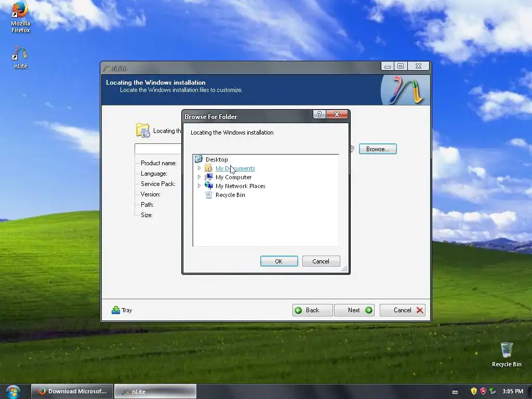Image resolution: width=532 pixels, height=399 pixels.
Task: Click the Size label in nLite
Action: 146,215
